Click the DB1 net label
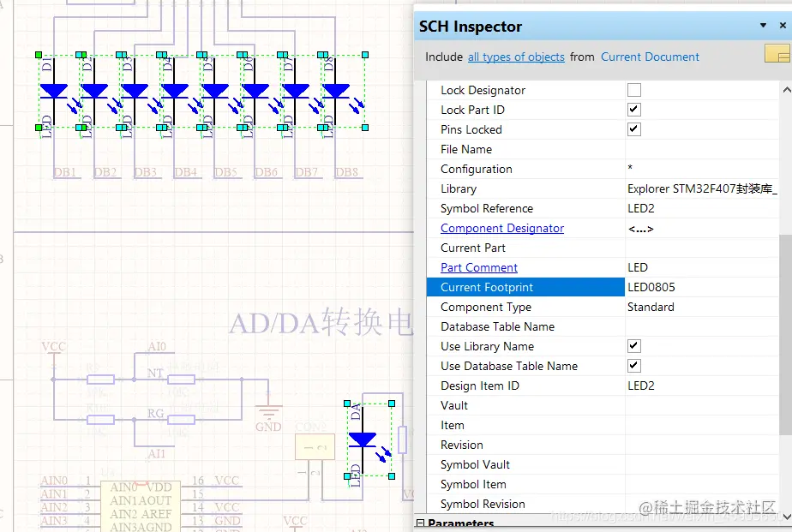Viewport: 792px width, 532px height. click(x=64, y=173)
